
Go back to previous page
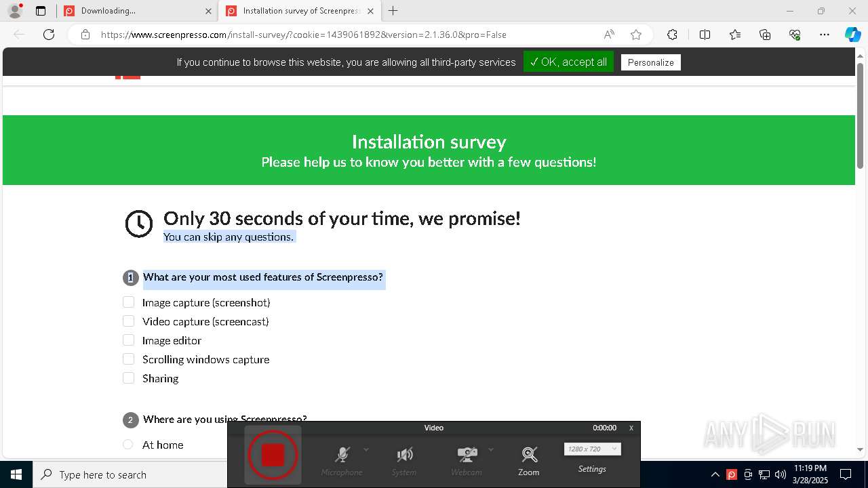coord(19,35)
